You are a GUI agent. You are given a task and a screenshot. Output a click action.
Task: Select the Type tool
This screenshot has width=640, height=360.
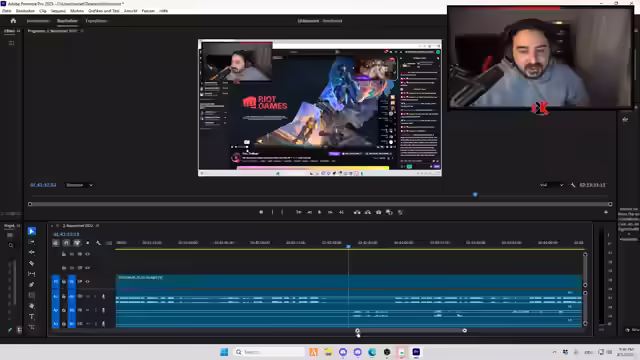(x=31, y=316)
